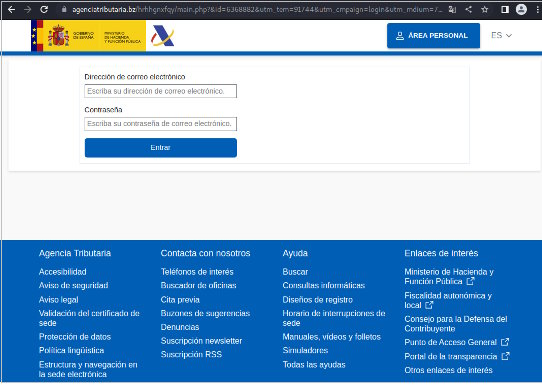Open the Denuncias link
The height and width of the screenshot is (385, 542).
(x=180, y=327)
